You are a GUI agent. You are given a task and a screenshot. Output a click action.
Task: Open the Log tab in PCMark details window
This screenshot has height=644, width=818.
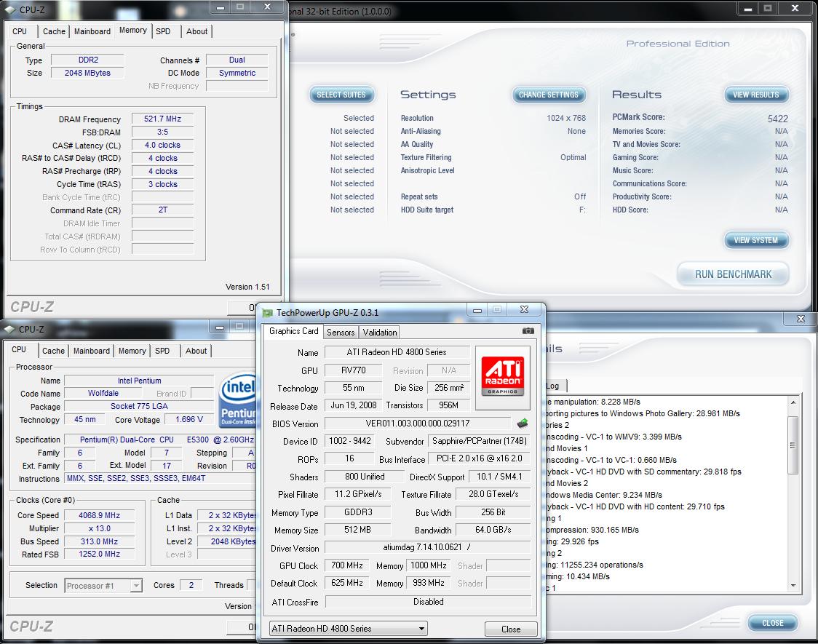point(554,386)
